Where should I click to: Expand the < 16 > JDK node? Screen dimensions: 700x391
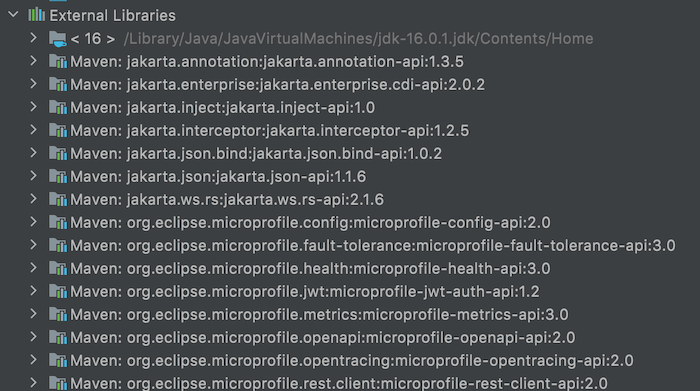33,38
